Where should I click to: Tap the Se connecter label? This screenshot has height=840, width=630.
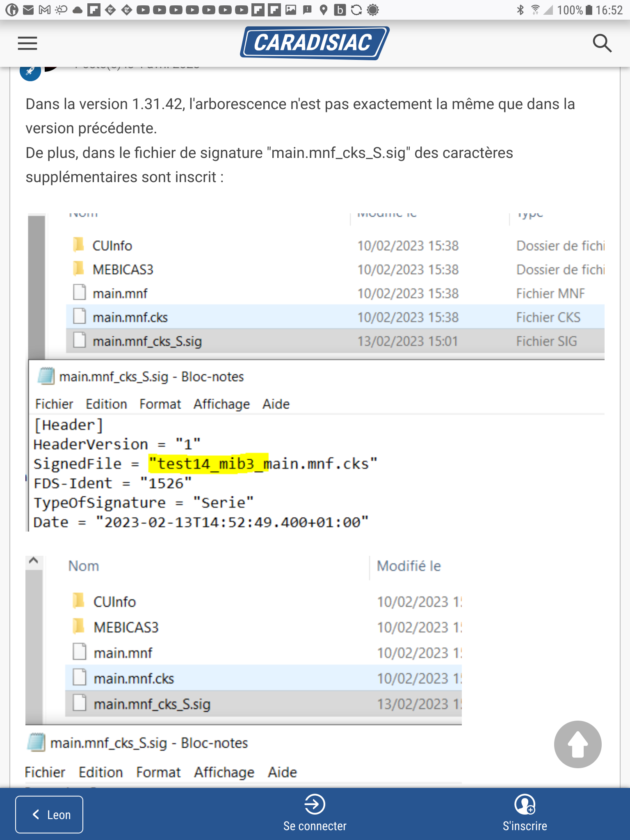point(315,826)
